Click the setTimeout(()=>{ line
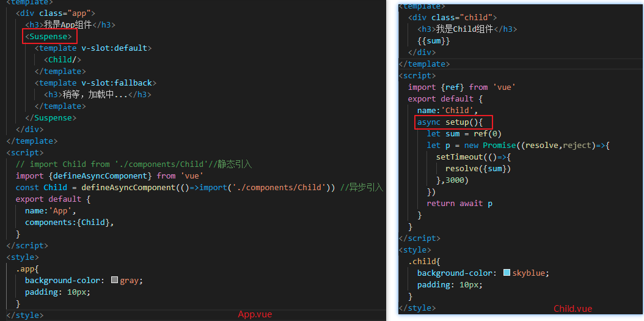 (474, 157)
